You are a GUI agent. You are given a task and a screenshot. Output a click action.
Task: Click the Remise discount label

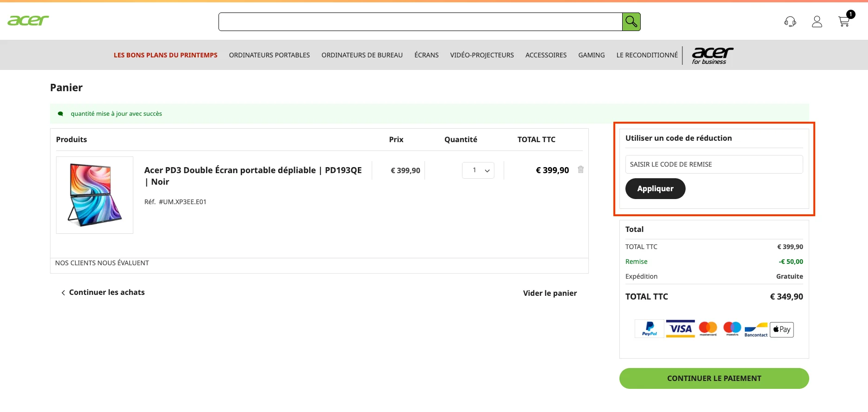click(x=636, y=262)
